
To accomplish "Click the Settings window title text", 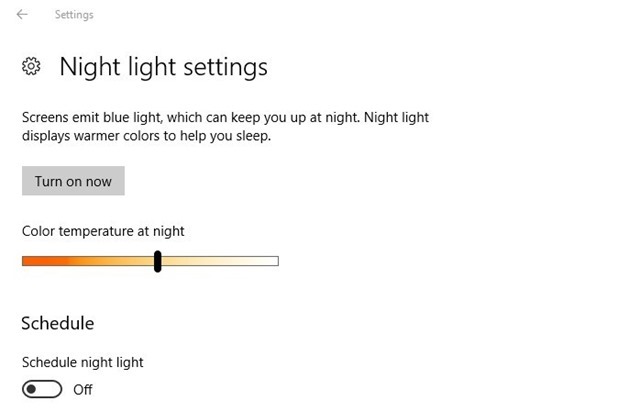I will (x=74, y=15).
